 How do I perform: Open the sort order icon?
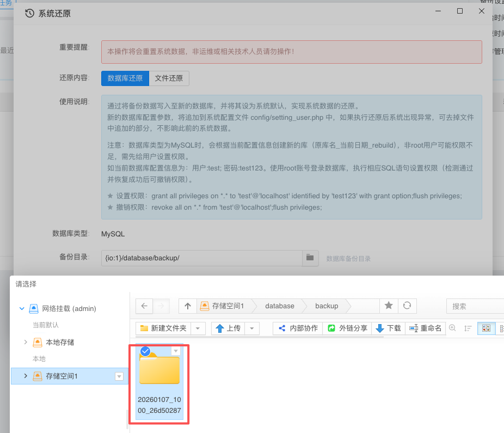click(x=468, y=328)
